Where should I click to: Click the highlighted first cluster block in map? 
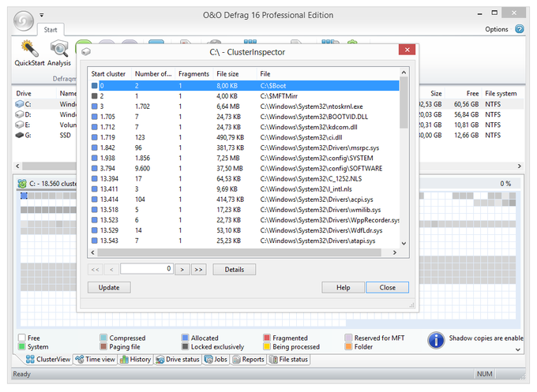[24, 196]
